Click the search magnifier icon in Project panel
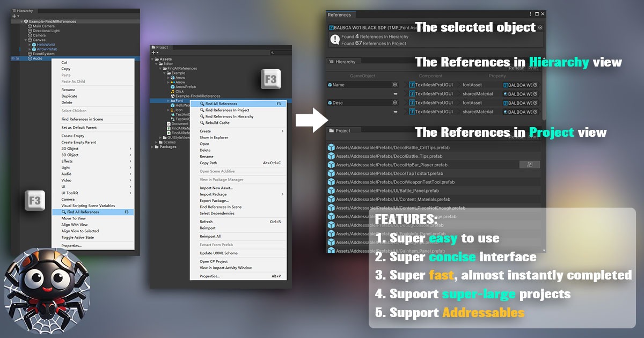 click(273, 53)
